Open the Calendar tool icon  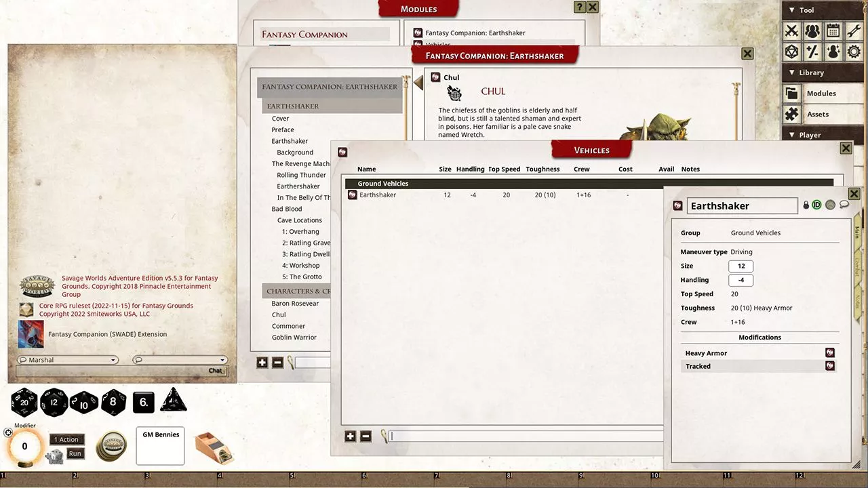pos(833,30)
